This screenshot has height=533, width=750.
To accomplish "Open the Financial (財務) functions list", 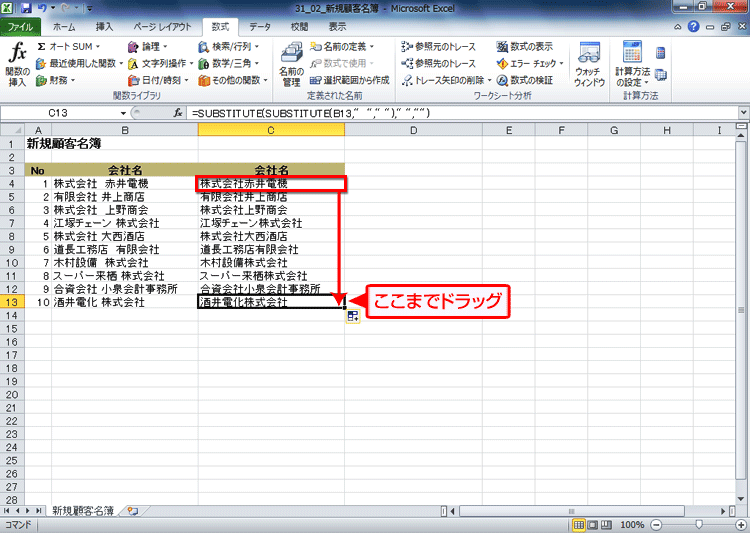I will (55, 80).
